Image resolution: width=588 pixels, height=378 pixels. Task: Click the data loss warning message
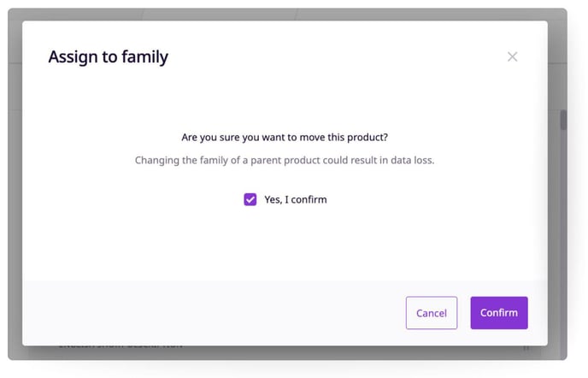click(x=285, y=160)
